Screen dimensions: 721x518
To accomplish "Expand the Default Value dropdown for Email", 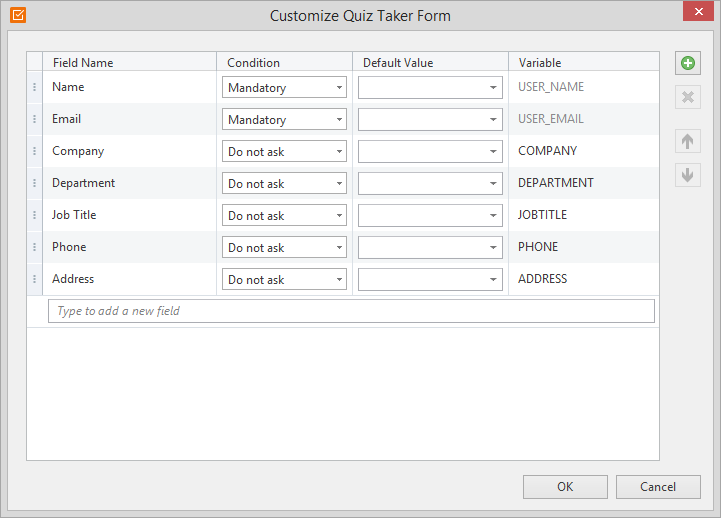I will [430, 120].
